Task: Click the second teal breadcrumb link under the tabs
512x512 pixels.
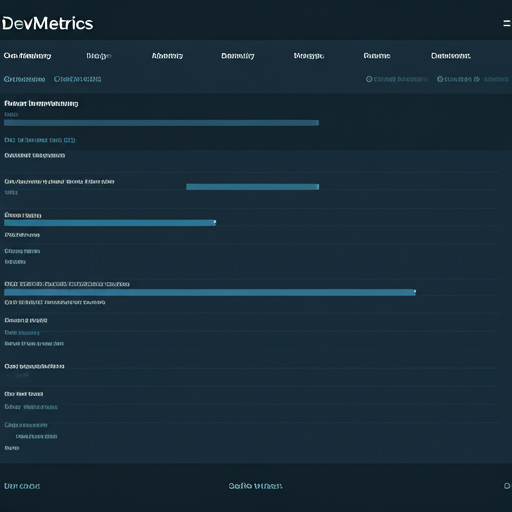Action: tap(78, 79)
